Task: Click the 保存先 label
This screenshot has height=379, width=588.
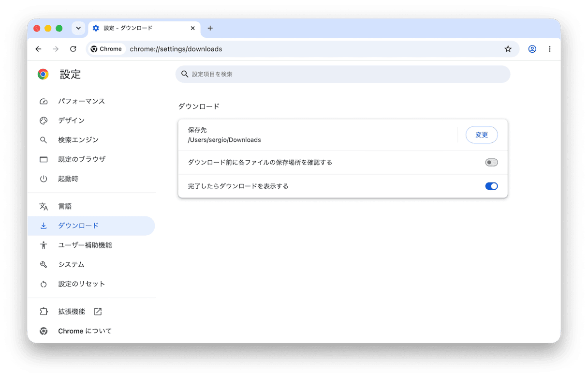Action: click(197, 130)
